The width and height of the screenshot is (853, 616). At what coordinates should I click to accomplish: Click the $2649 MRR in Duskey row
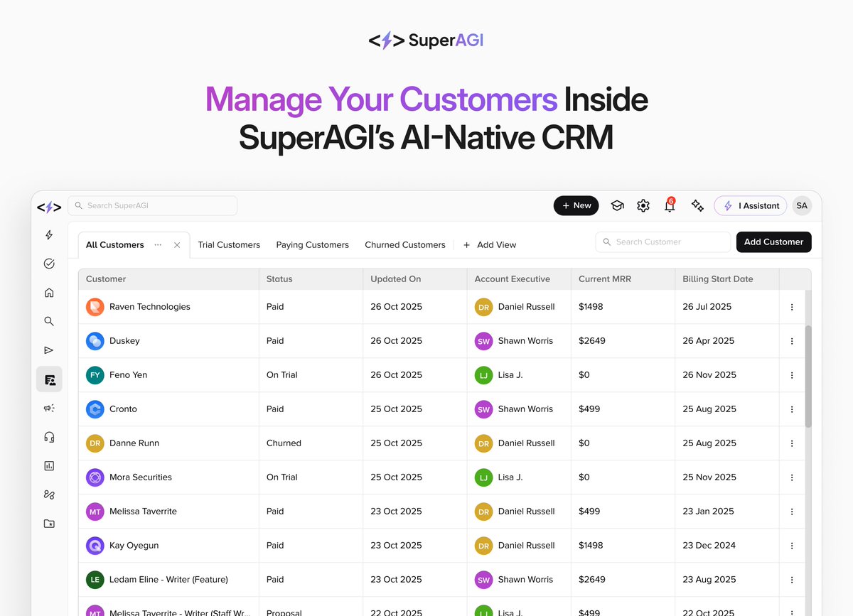coord(591,341)
